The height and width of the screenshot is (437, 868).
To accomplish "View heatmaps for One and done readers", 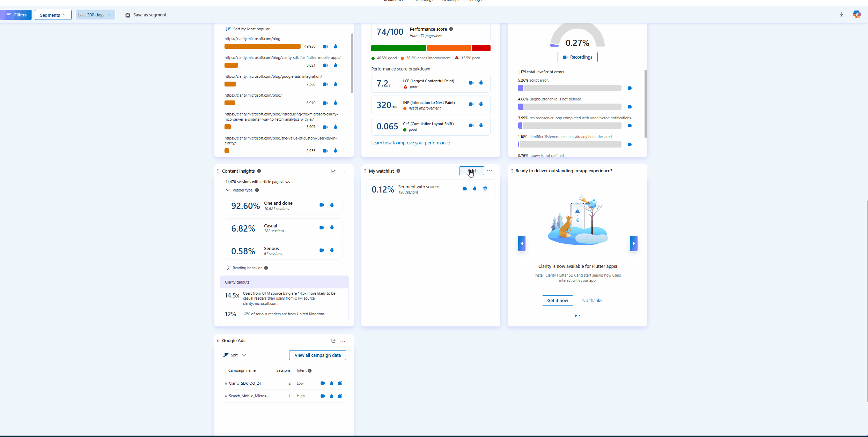I will pos(332,205).
